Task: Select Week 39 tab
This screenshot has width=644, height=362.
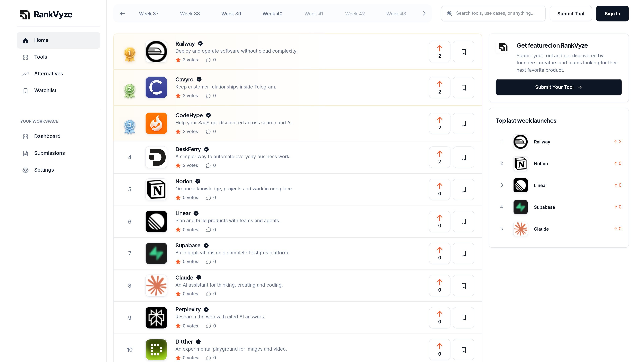Action: (x=231, y=14)
